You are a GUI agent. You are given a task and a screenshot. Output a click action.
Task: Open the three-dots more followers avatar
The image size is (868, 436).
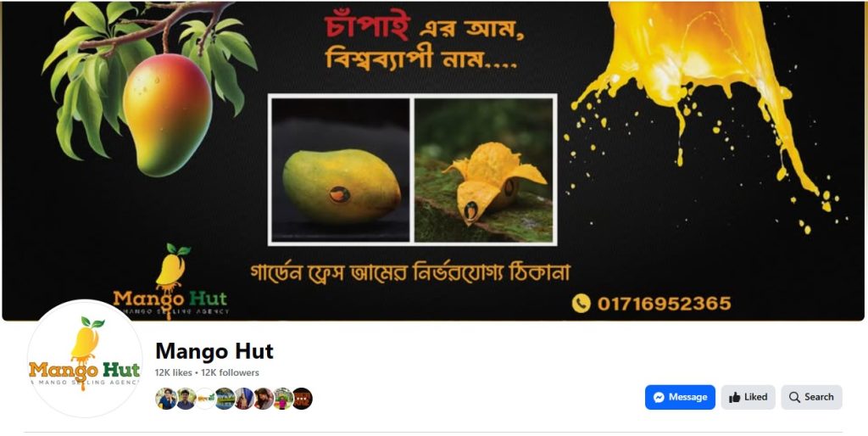coord(303,399)
